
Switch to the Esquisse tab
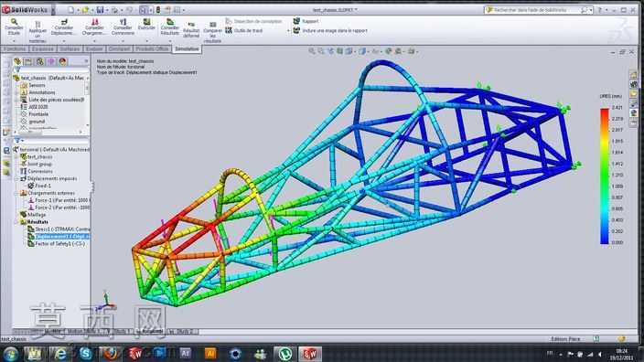(x=43, y=48)
